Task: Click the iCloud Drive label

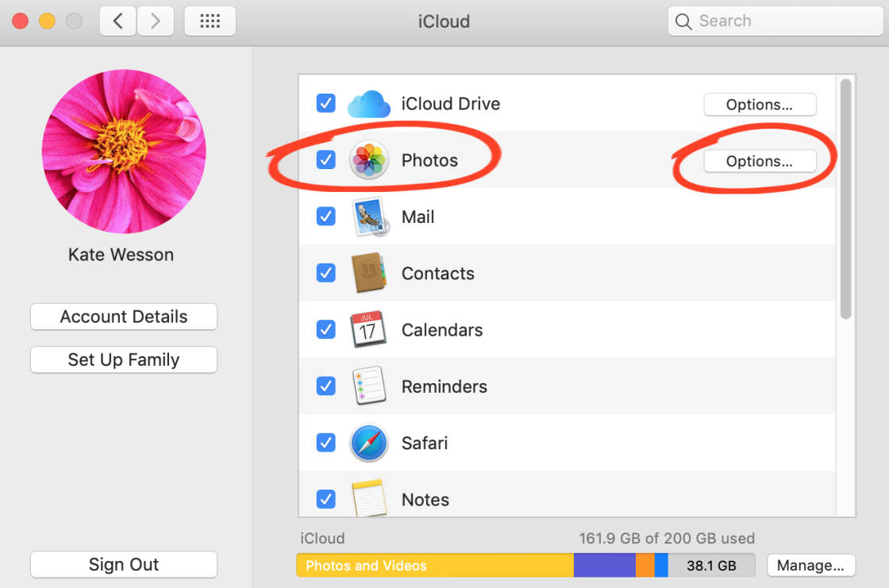Action: [x=451, y=104]
